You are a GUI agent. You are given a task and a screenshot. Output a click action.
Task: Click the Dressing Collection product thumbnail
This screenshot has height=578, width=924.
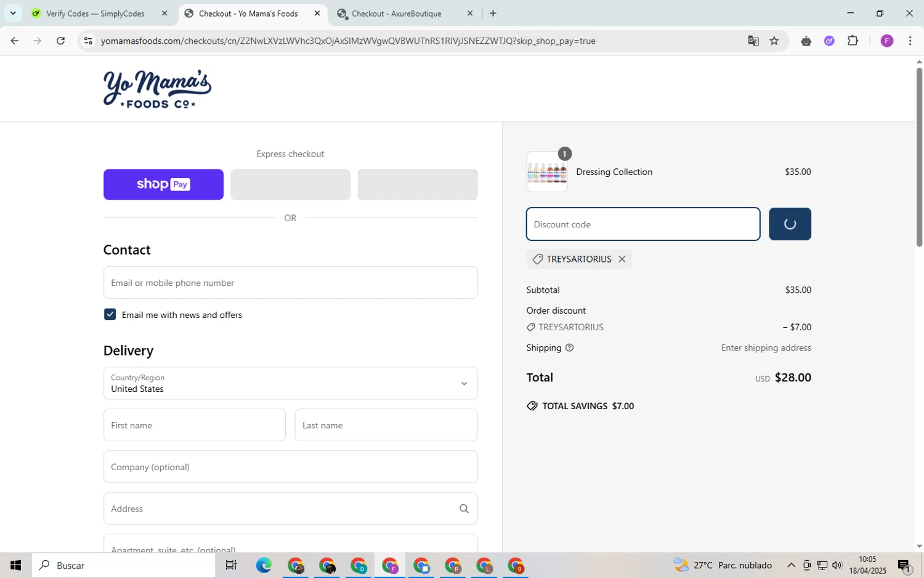click(547, 172)
